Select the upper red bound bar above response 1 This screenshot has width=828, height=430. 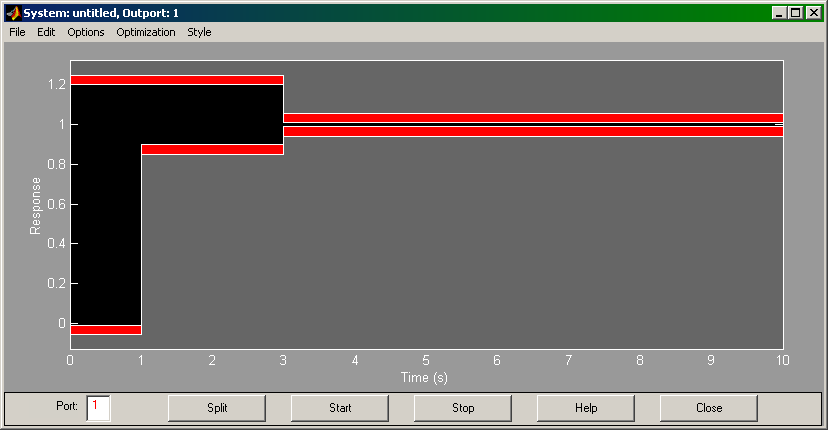click(x=533, y=118)
